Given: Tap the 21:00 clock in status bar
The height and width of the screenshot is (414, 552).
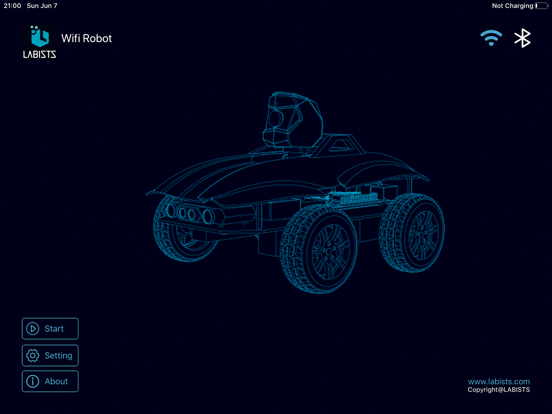Looking at the screenshot, I should 12,6.
